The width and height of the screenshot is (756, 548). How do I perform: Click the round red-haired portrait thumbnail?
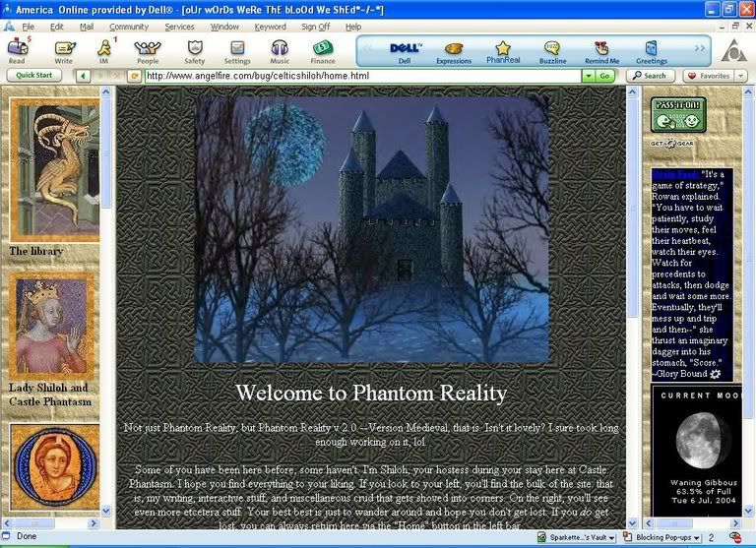coord(54,466)
